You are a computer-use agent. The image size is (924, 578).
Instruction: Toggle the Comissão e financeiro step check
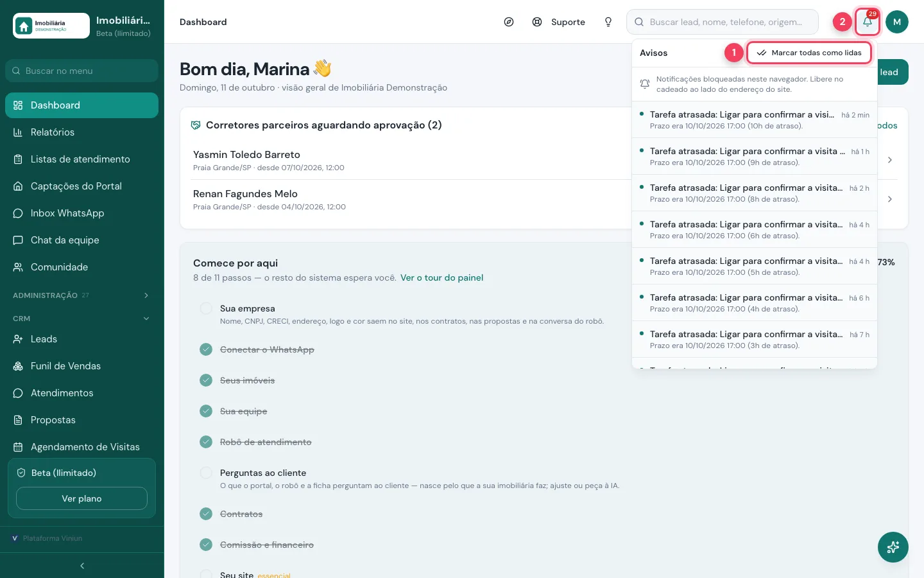[x=206, y=545]
